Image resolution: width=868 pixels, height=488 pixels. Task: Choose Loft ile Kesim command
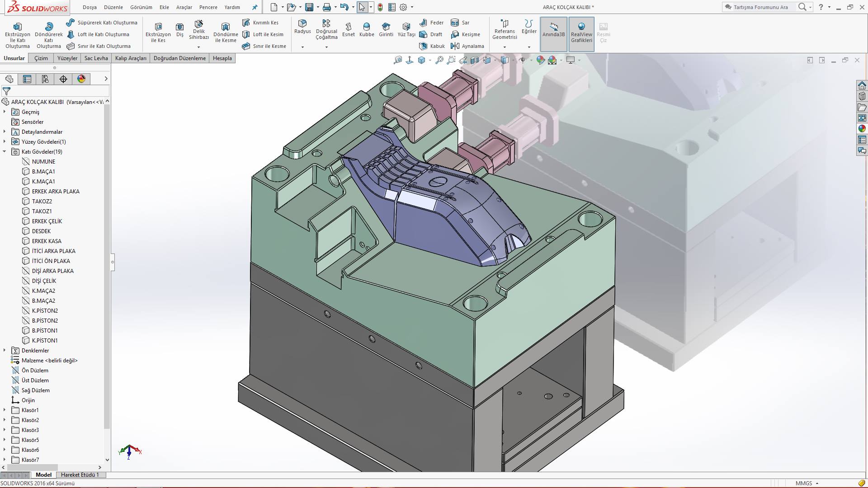263,34
